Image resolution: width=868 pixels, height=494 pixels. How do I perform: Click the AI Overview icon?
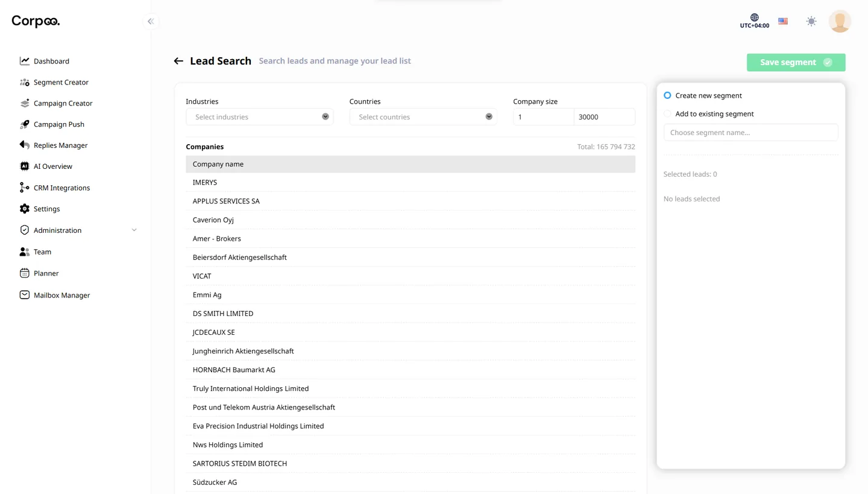click(x=24, y=166)
